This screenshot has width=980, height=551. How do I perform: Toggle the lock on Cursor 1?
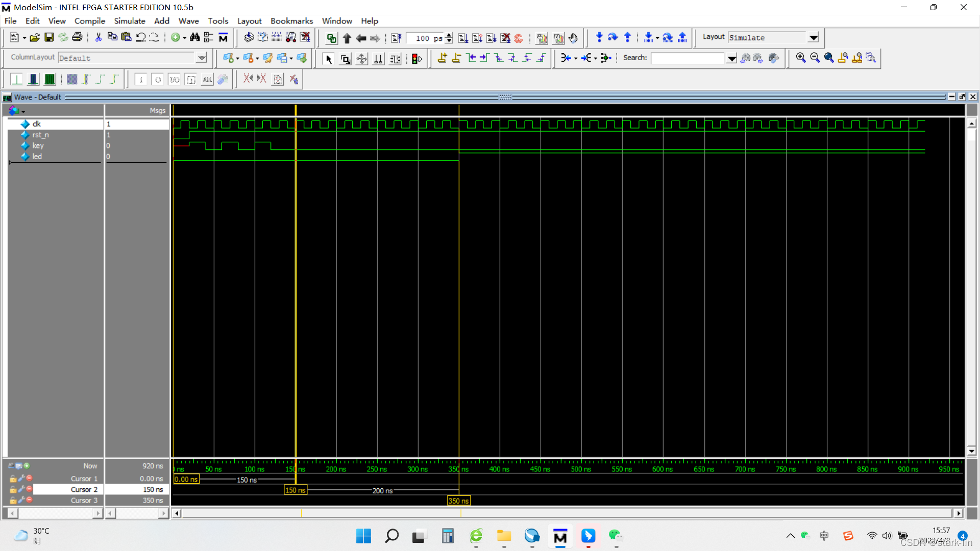click(13, 479)
